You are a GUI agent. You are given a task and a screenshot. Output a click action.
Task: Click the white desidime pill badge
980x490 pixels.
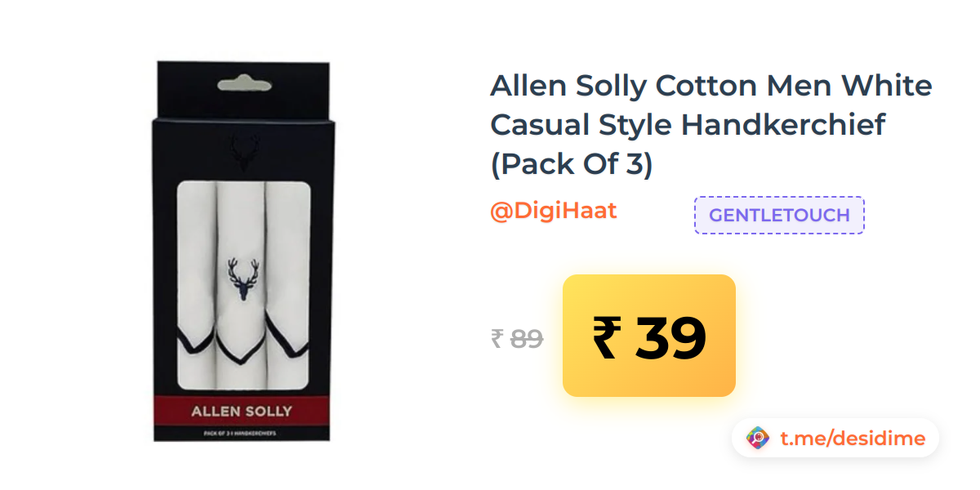pos(835,439)
